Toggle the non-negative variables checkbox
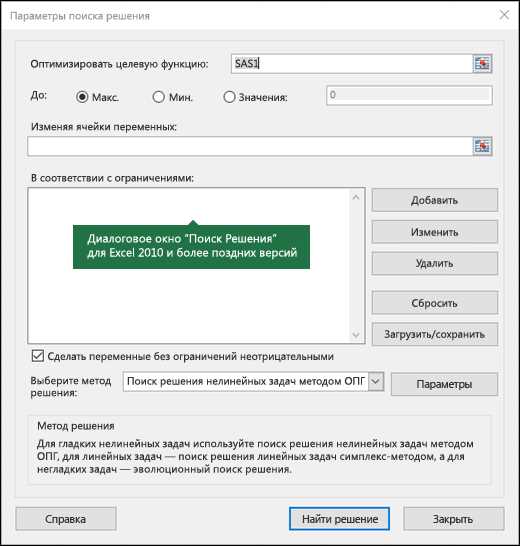 (38, 356)
